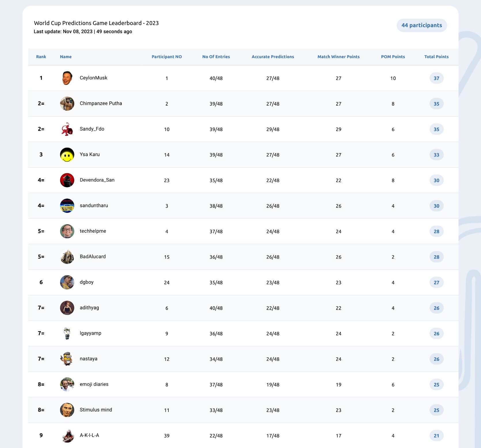Click the smiley avatar of Ysa Karu

tap(67, 155)
